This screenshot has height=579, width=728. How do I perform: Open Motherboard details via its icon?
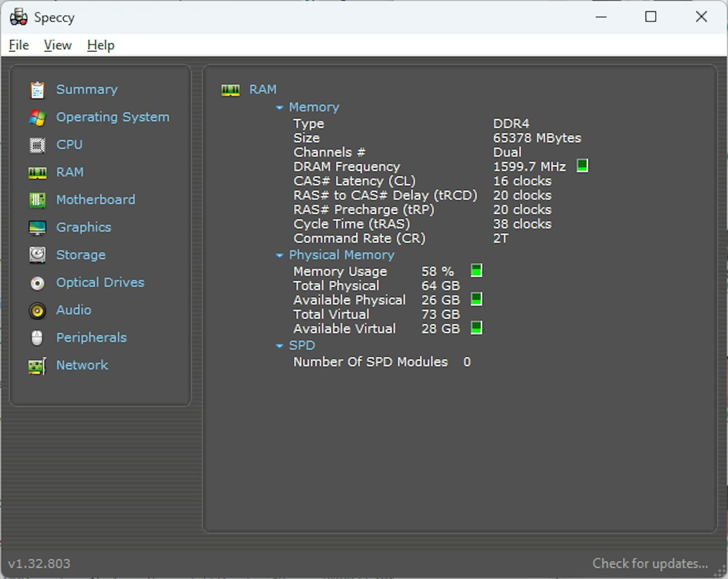click(37, 199)
